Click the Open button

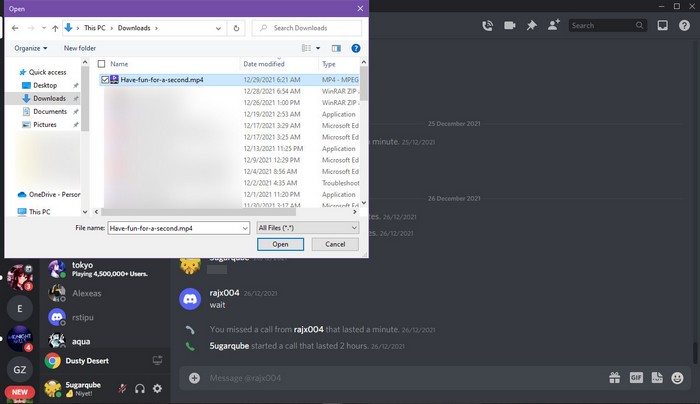click(x=280, y=244)
